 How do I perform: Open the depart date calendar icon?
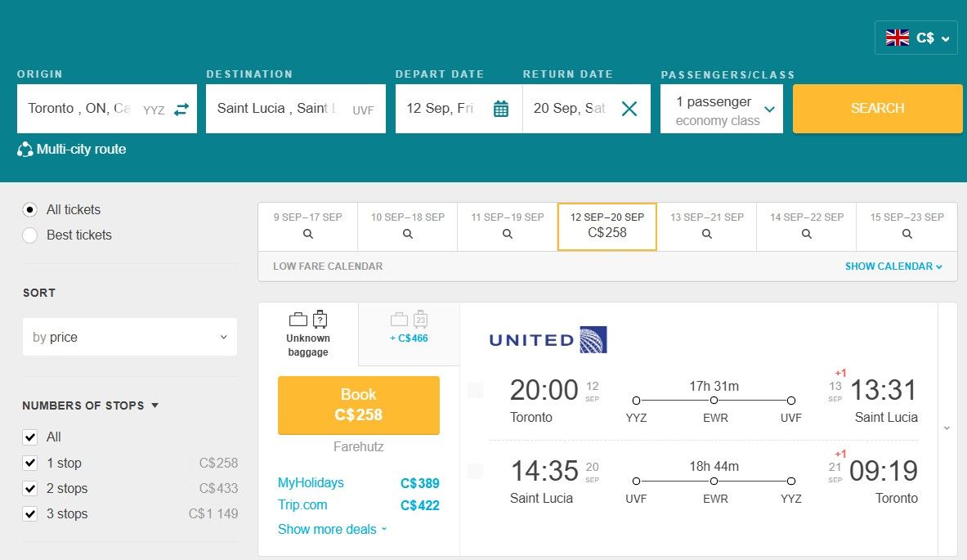(x=501, y=109)
